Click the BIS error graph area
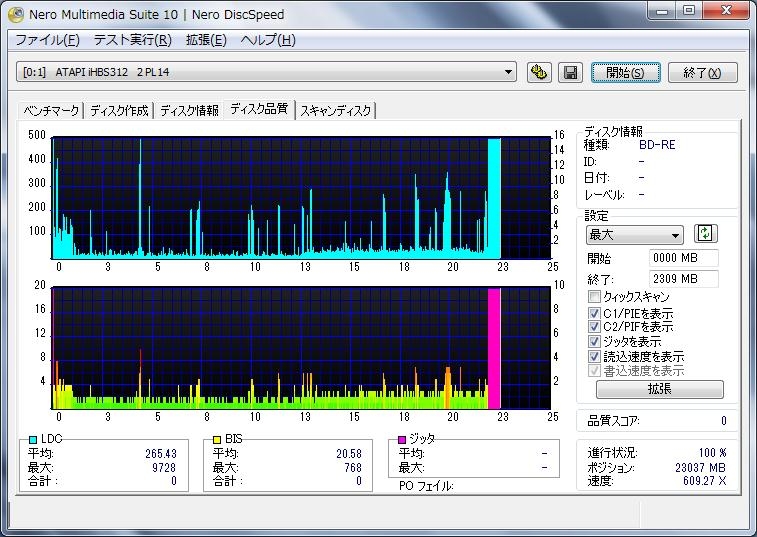This screenshot has height=537, width=757. tap(301, 348)
